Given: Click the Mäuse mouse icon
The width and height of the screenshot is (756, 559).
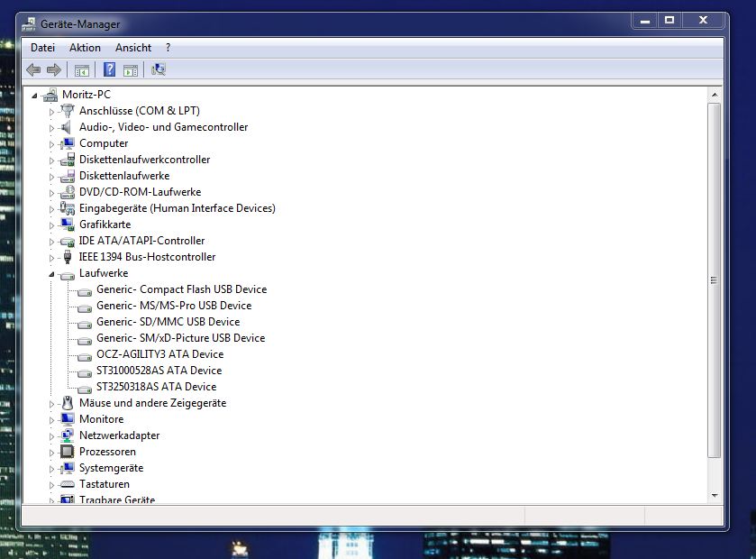Looking at the screenshot, I should pos(68,403).
